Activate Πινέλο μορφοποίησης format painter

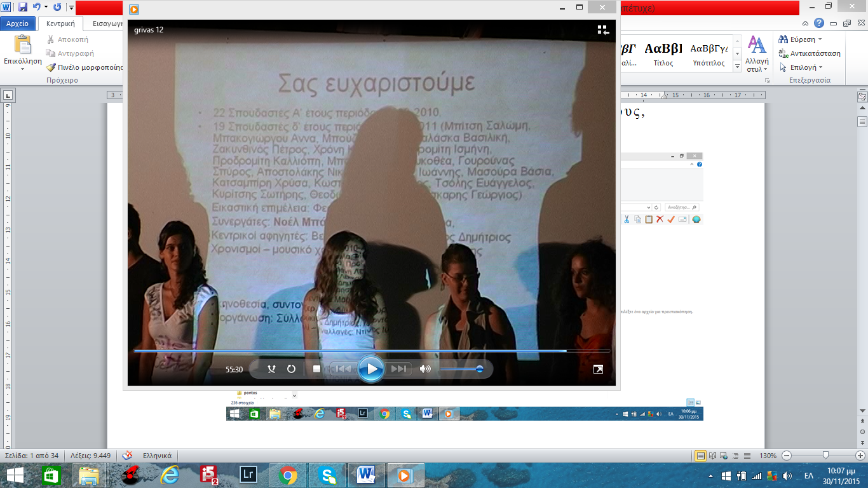(x=85, y=67)
